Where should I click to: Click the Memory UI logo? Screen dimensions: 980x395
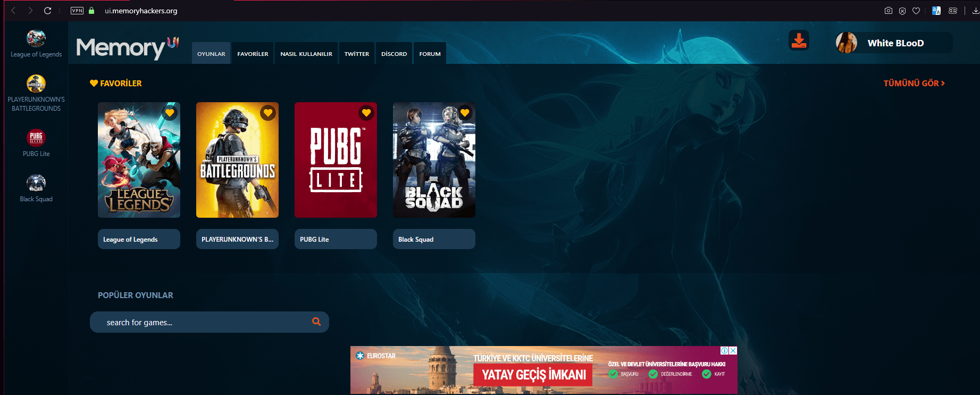point(128,48)
